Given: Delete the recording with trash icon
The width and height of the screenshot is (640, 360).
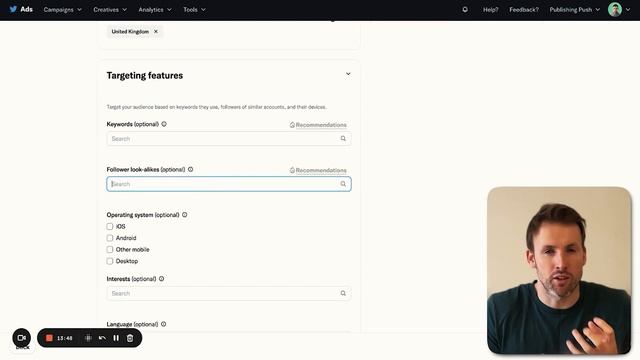Looking at the screenshot, I should pos(130,338).
